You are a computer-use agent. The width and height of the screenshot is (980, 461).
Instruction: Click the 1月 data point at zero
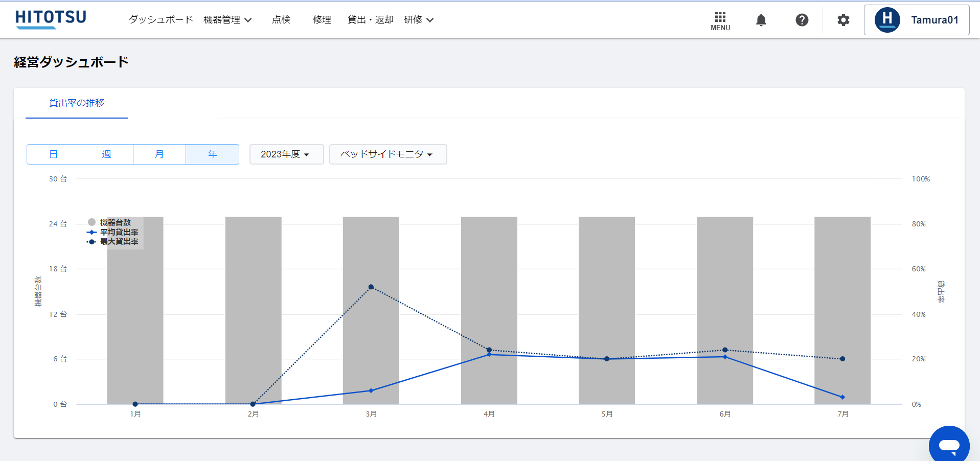click(135, 404)
